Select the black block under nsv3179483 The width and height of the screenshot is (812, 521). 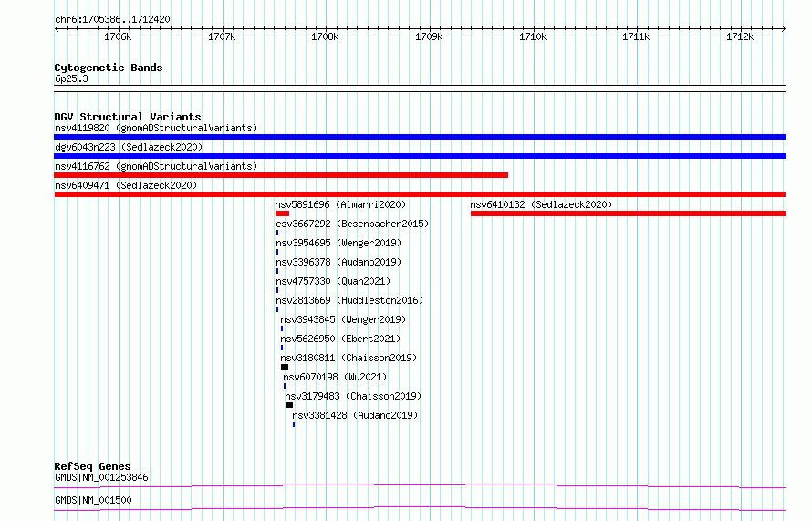click(x=289, y=405)
